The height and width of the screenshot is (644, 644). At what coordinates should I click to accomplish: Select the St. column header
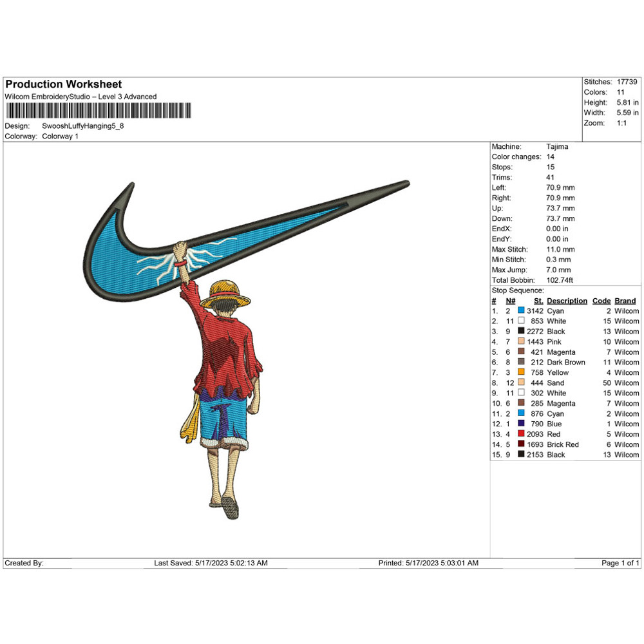538,301
